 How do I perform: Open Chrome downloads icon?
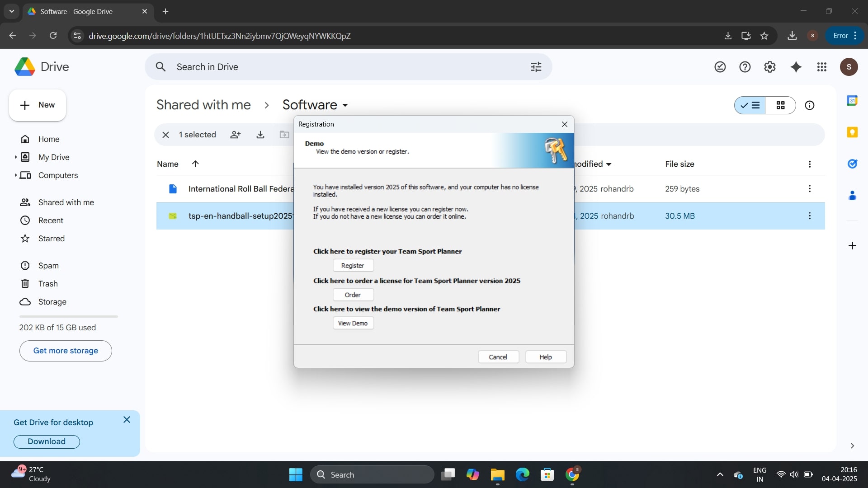(x=792, y=36)
